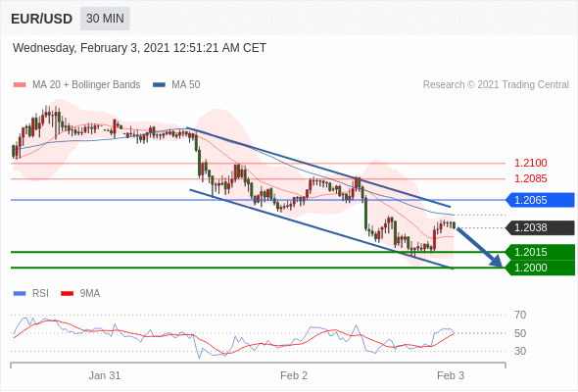Click the red 9MA legend swatch
Image resolution: width=578 pixels, height=392 pixels.
pos(67,294)
